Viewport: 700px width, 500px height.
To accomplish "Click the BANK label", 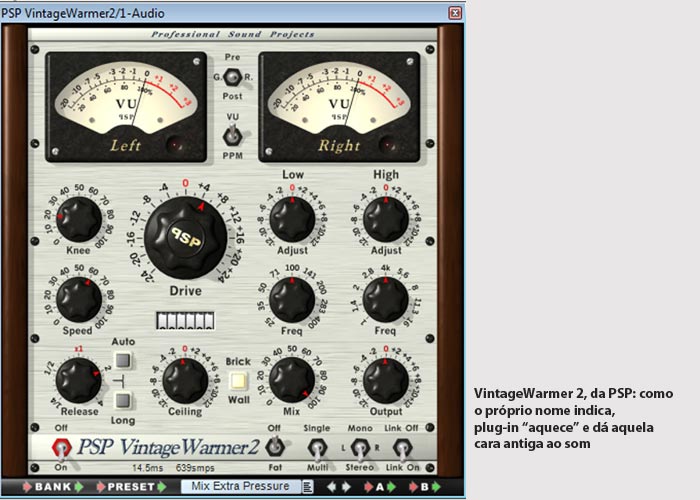I will (x=53, y=487).
